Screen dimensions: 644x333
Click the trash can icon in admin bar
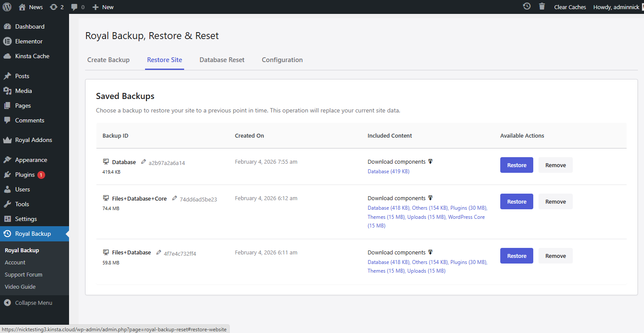542,7
